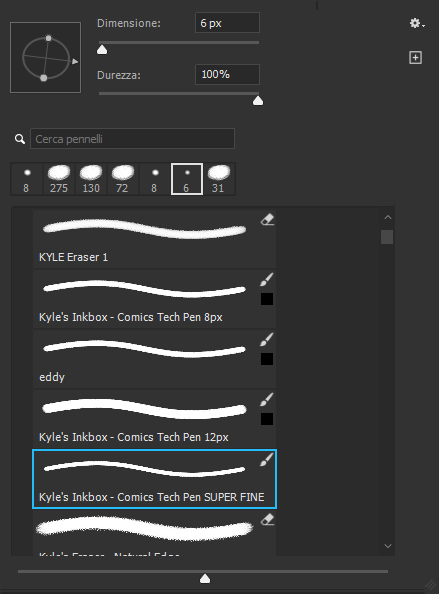Click the eddy brush stroke preview
This screenshot has height=594, width=439.
tap(144, 349)
